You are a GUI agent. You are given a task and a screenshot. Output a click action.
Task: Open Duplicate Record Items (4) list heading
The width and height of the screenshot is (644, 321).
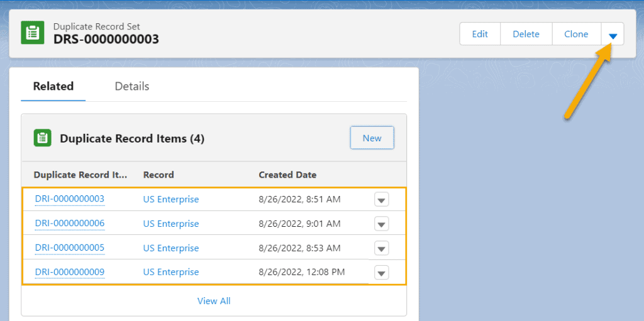coord(132,139)
